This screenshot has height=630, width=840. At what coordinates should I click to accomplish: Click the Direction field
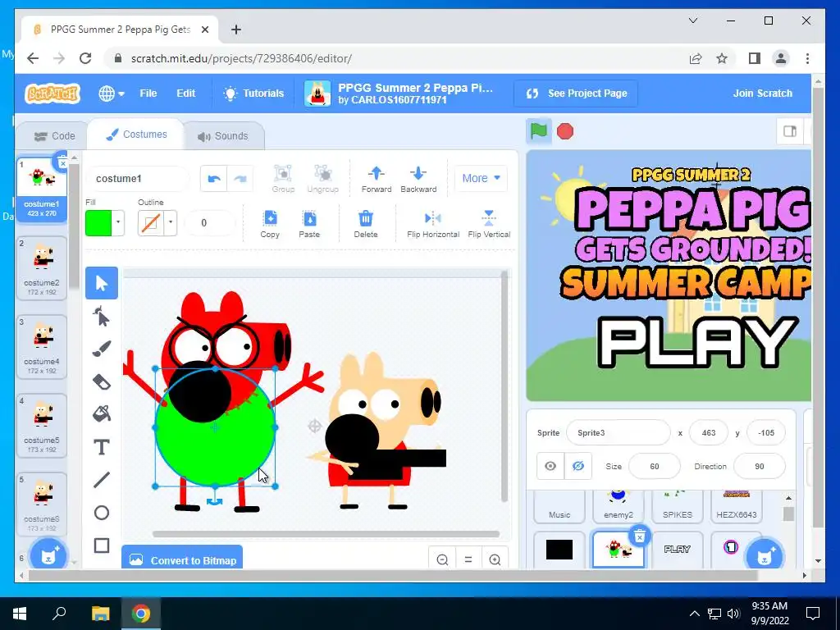[759, 466]
